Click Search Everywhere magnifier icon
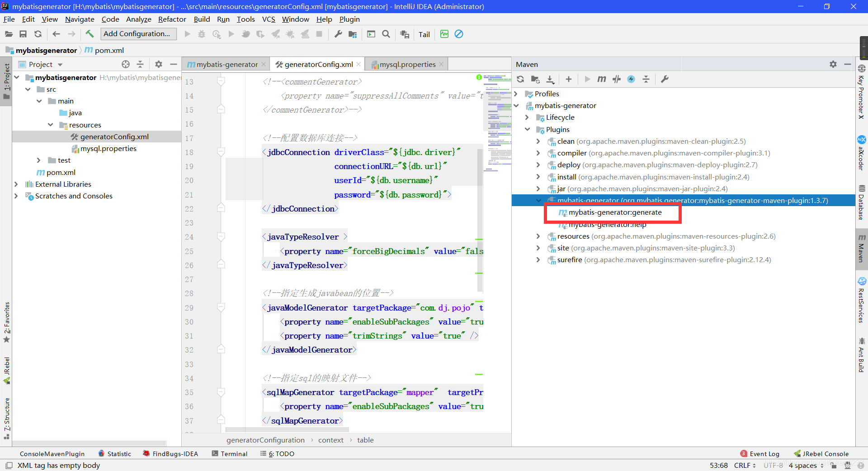The image size is (868, 471). coord(386,34)
